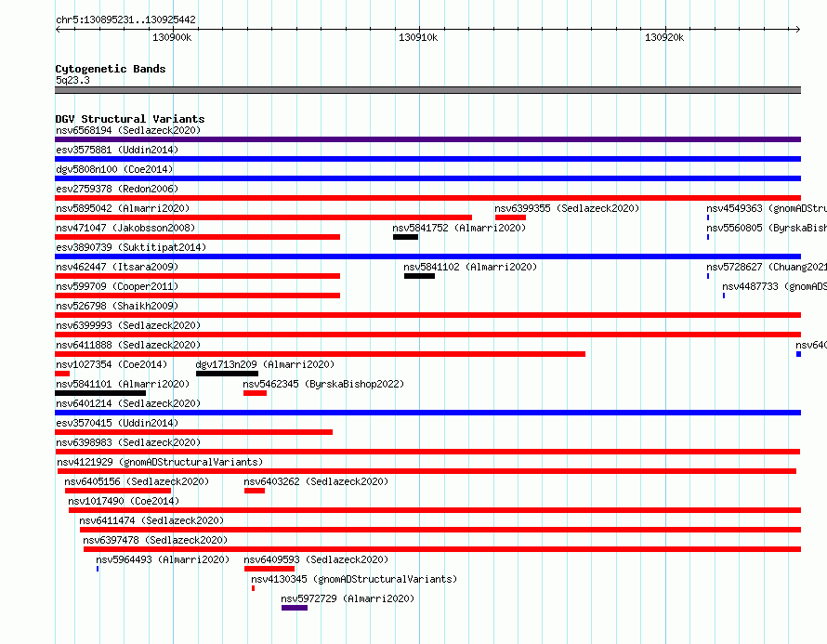Screen dimensions: 827x644
Task: Click the black nsv5841102 variant bar
Action: pyautogui.click(x=419, y=276)
